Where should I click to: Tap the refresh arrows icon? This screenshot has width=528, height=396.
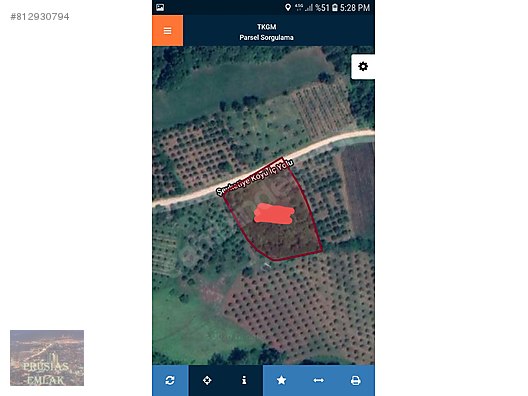(x=170, y=381)
